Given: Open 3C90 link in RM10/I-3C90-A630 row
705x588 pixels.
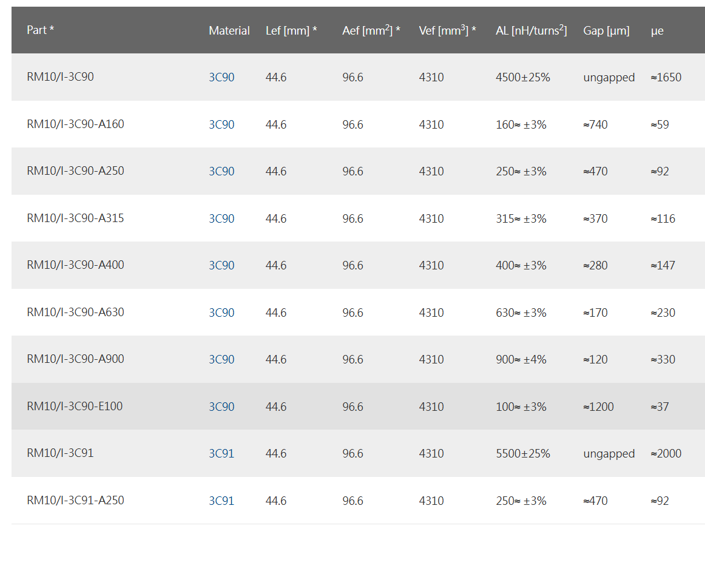Looking at the screenshot, I should click(221, 313).
